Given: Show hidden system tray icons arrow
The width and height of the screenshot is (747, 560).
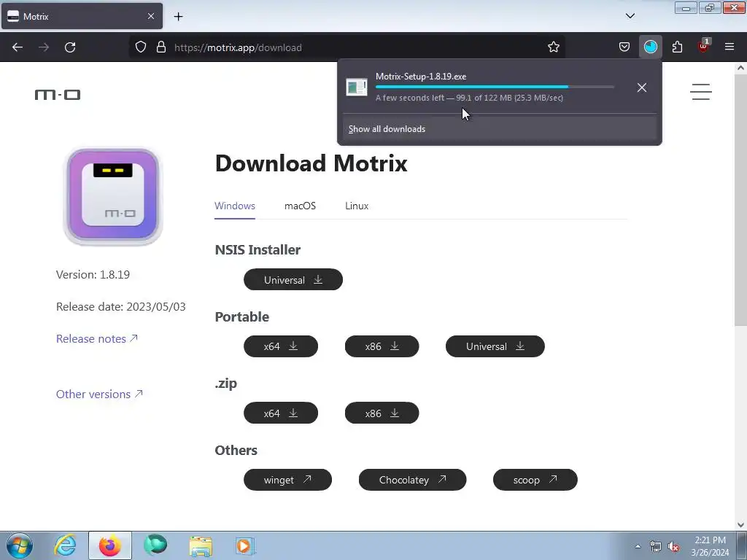Looking at the screenshot, I should [x=638, y=546].
